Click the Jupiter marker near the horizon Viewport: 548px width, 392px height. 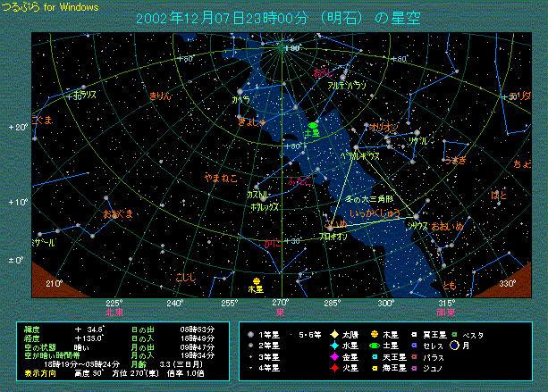(256, 280)
